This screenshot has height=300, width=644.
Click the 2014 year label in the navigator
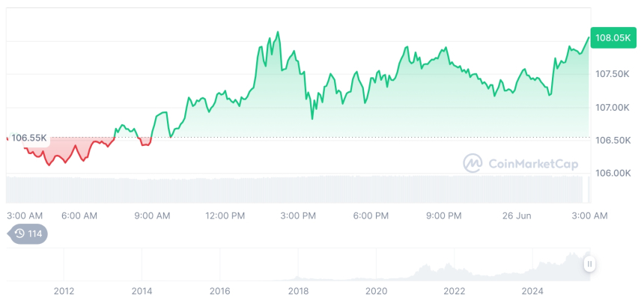pos(142,291)
